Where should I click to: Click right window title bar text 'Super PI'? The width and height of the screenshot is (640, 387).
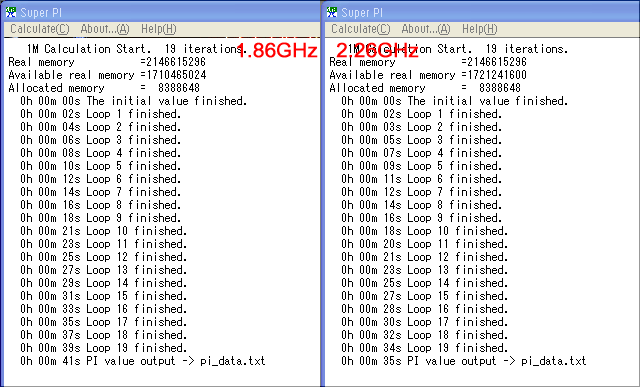click(x=362, y=13)
